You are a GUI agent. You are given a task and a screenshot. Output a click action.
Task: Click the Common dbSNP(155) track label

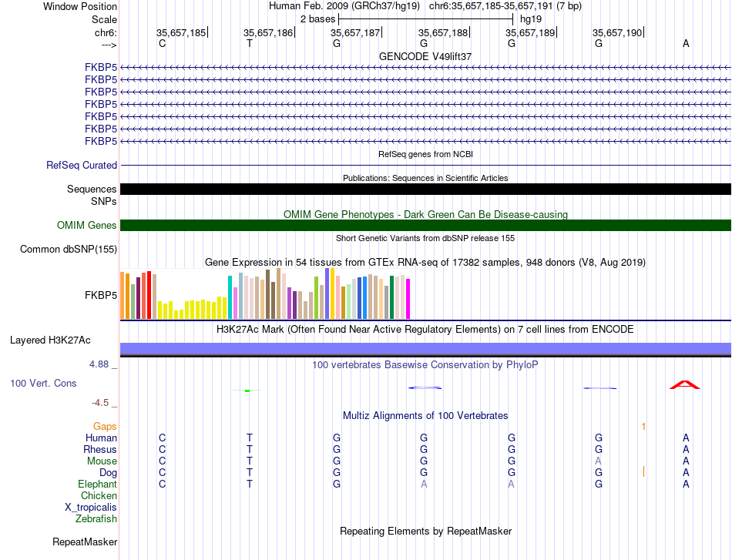[x=69, y=250]
